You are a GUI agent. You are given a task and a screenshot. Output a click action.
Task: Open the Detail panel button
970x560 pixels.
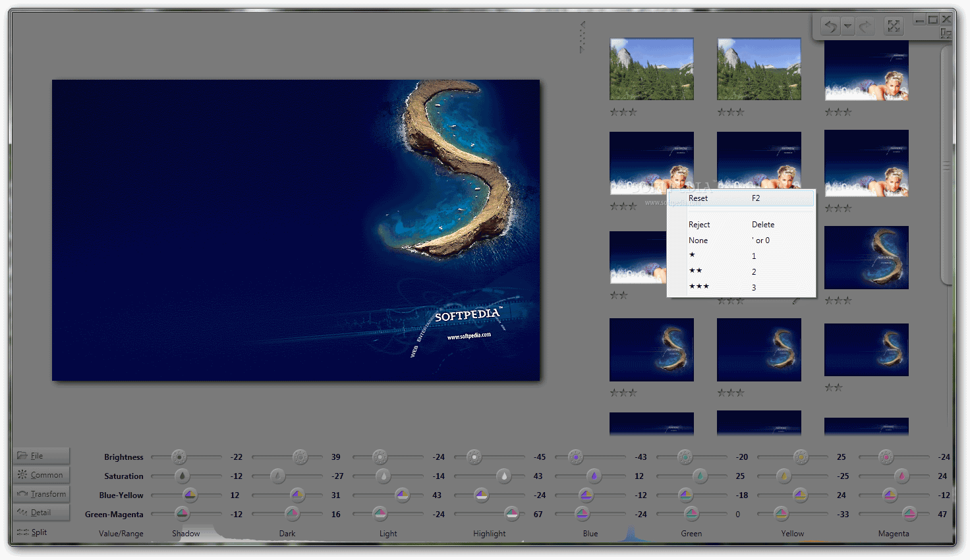click(x=41, y=513)
